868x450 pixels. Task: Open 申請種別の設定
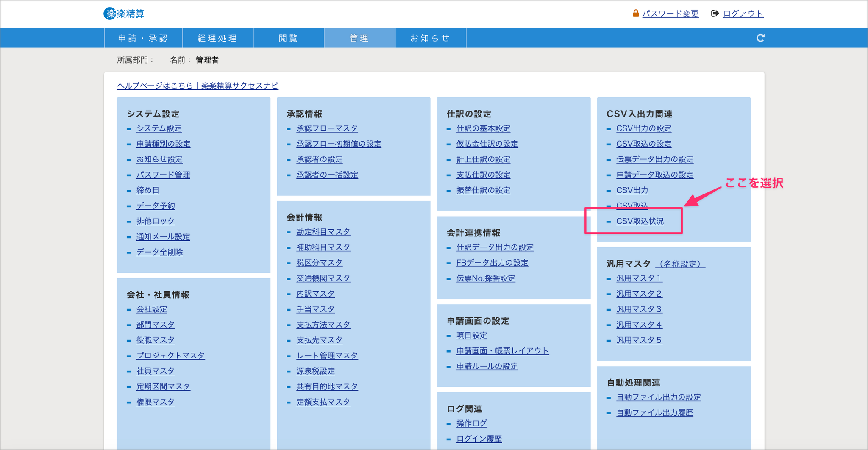[163, 144]
